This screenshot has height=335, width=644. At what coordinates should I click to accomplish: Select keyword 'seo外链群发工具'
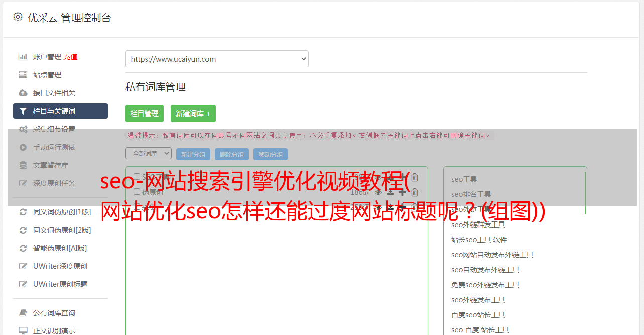(x=478, y=225)
